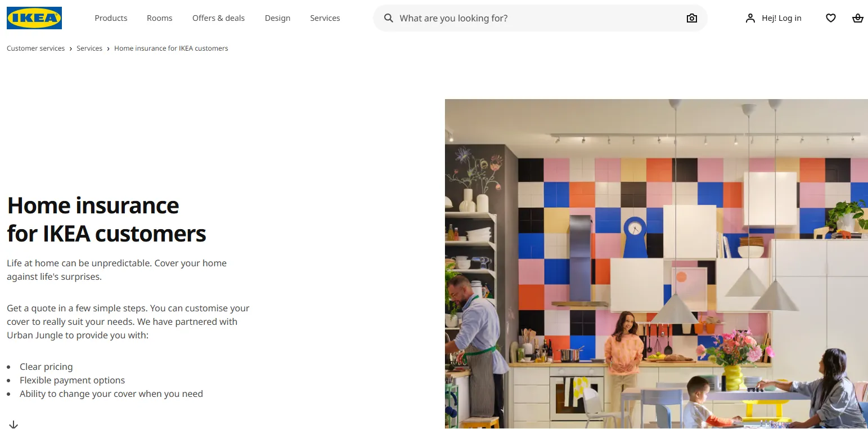Click the 'Clear pricing' bullet text
Image resolution: width=868 pixels, height=429 pixels.
46,367
